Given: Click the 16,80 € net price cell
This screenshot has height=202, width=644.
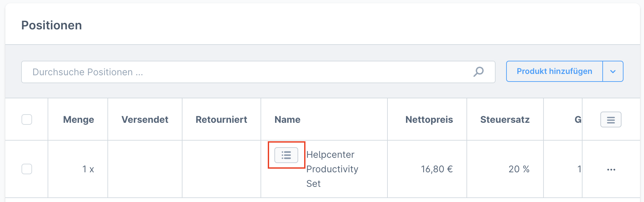Looking at the screenshot, I should [x=436, y=169].
